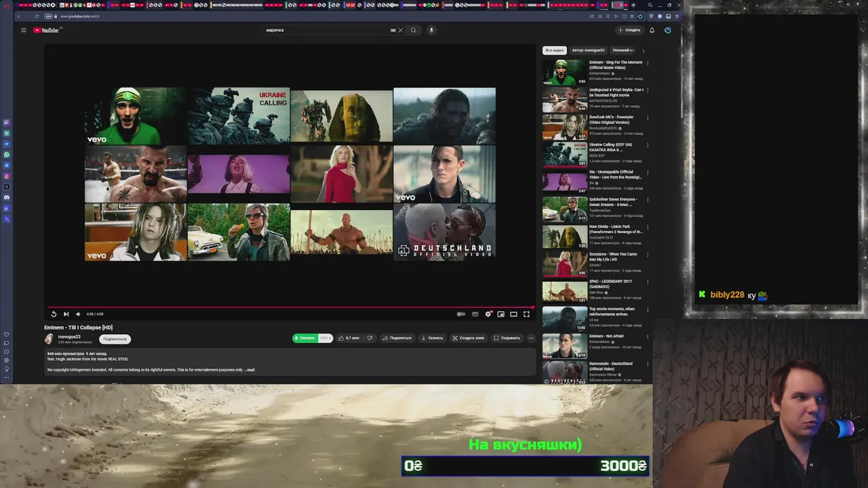This screenshot has height=488, width=868.
Task: Open 'Quicksilver Saves Everyone' recommended video
Action: pyautogui.click(x=593, y=209)
